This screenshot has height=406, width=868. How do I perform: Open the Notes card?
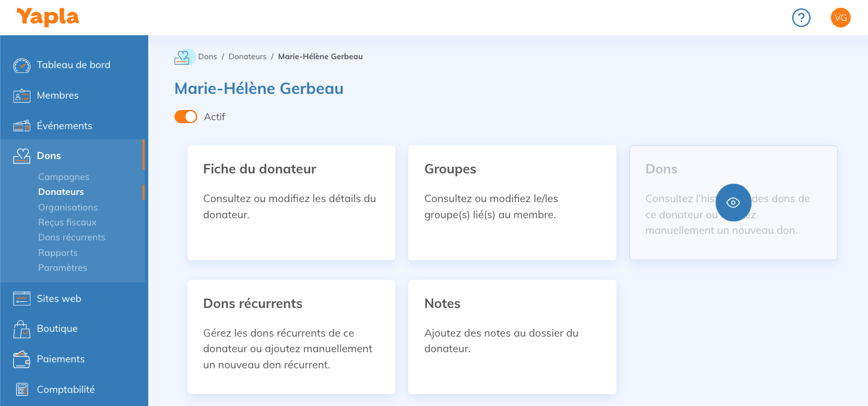(512, 337)
